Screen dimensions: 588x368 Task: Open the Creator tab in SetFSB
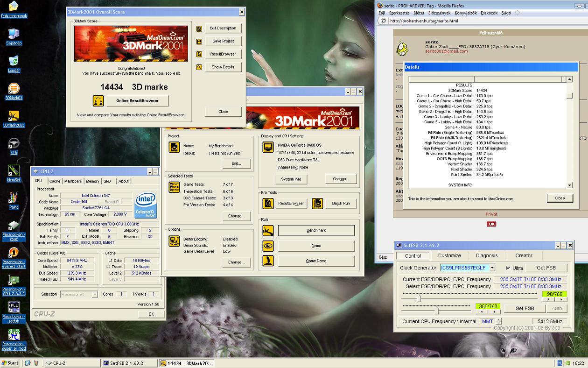tap(524, 256)
